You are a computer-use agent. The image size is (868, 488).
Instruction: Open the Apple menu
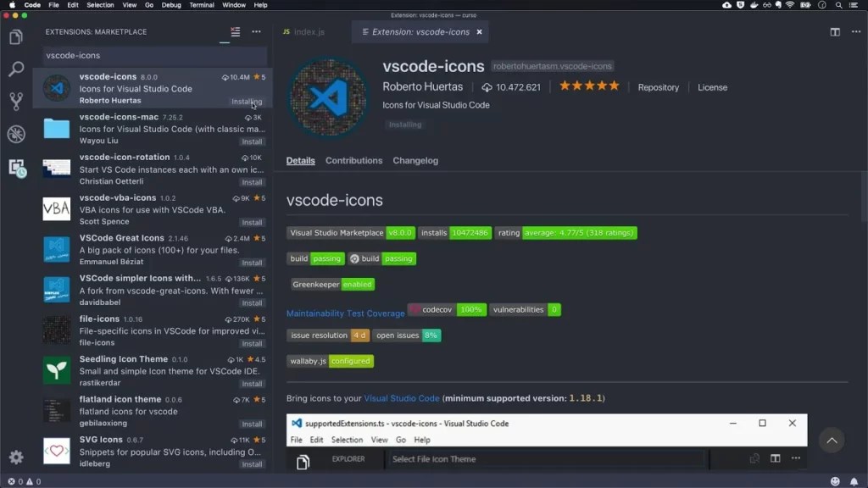tap(12, 5)
